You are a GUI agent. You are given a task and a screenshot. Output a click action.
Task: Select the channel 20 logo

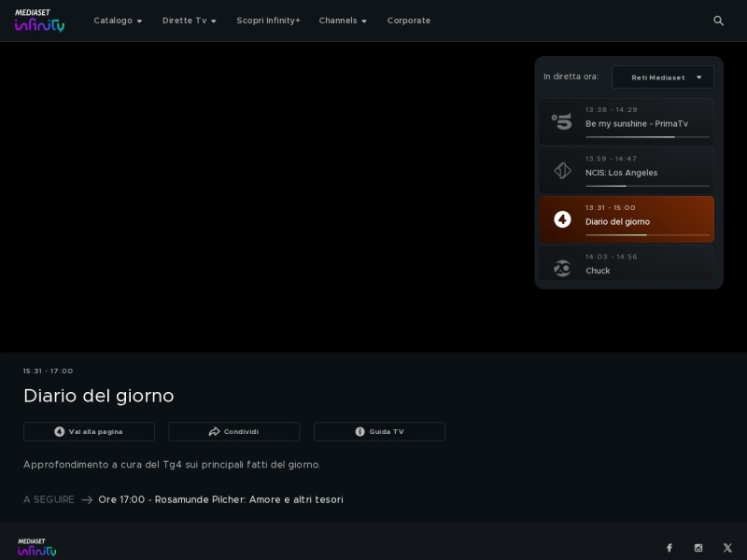click(x=562, y=268)
